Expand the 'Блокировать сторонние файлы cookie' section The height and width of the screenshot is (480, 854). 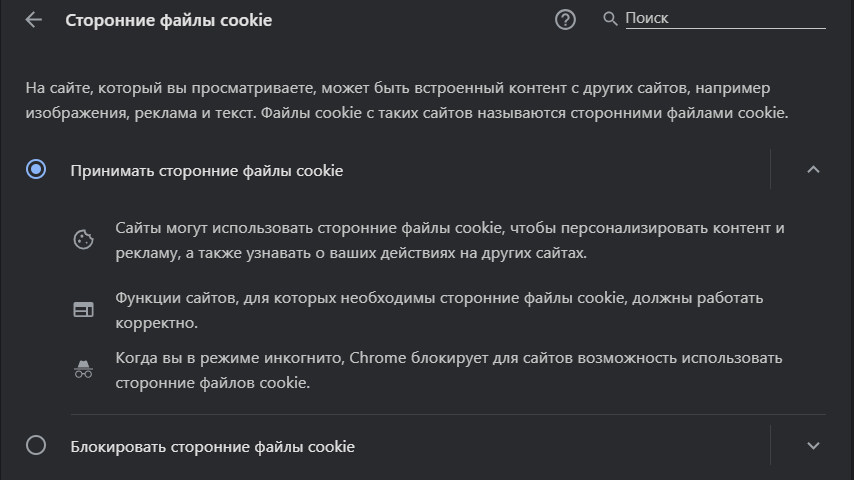pos(813,446)
